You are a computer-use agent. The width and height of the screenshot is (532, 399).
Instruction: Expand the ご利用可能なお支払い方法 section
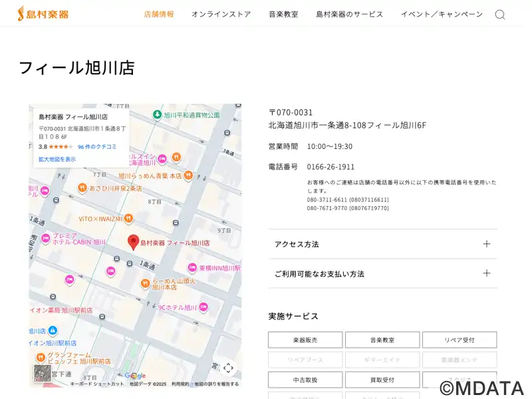pyautogui.click(x=383, y=273)
